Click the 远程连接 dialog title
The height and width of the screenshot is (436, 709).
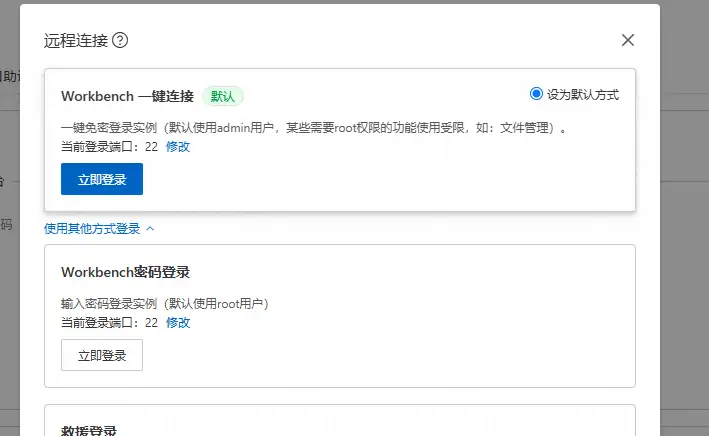point(76,40)
